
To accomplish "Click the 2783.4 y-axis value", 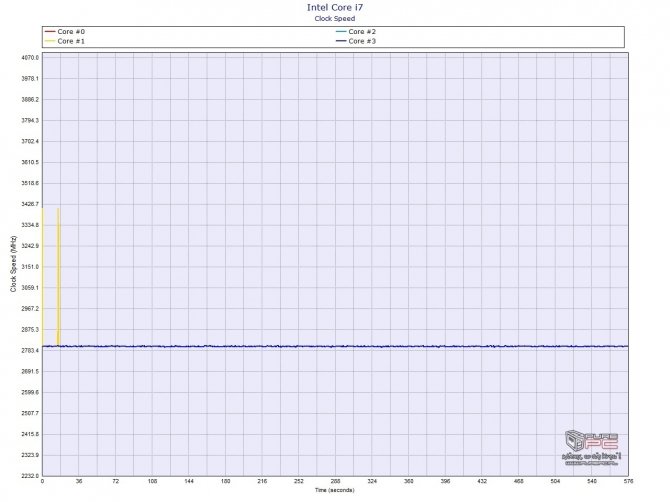I will tap(30, 350).
